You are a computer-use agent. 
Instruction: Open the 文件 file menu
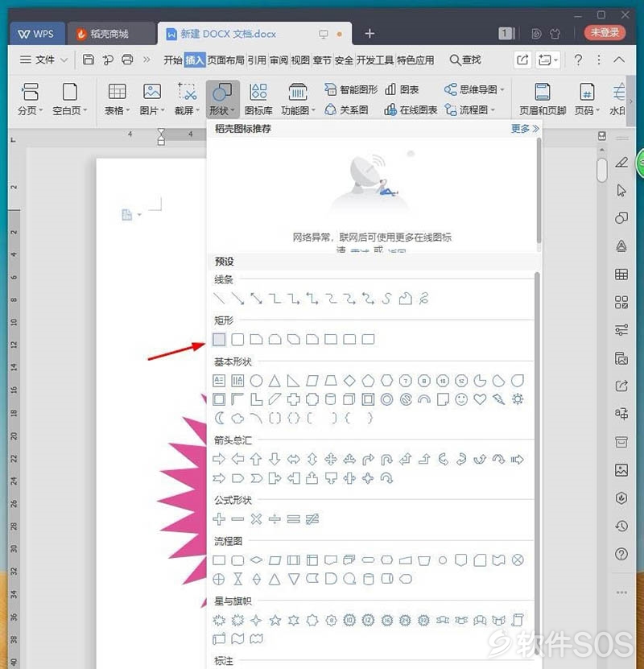(x=44, y=60)
